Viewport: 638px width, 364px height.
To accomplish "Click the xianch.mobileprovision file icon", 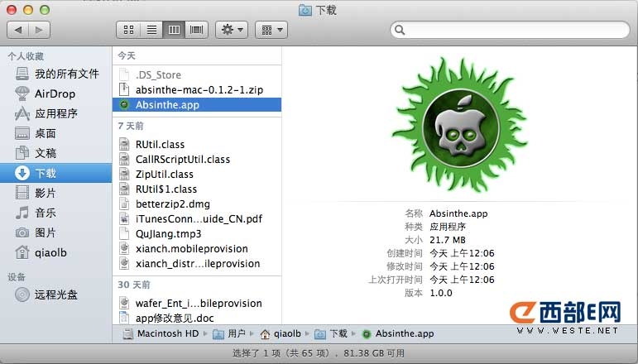I will coord(123,248).
